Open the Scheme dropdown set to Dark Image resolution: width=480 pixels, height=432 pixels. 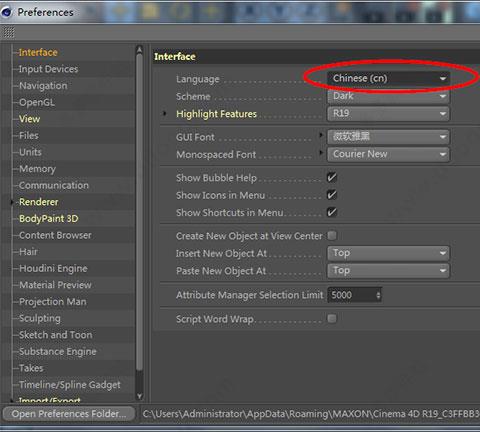coord(388,96)
